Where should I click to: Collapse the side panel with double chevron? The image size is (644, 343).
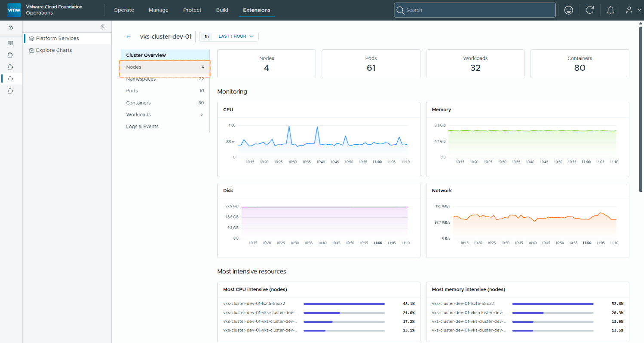point(102,26)
